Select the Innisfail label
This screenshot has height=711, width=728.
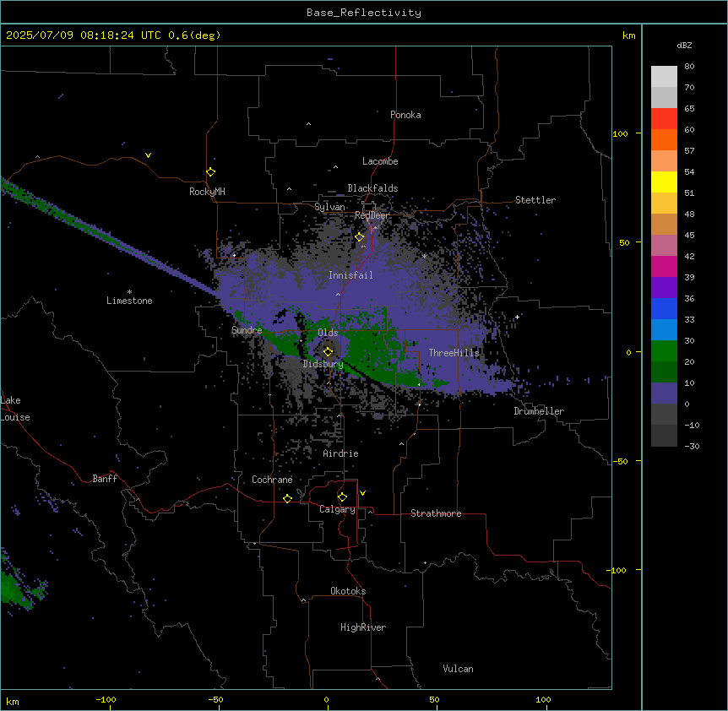[350, 275]
